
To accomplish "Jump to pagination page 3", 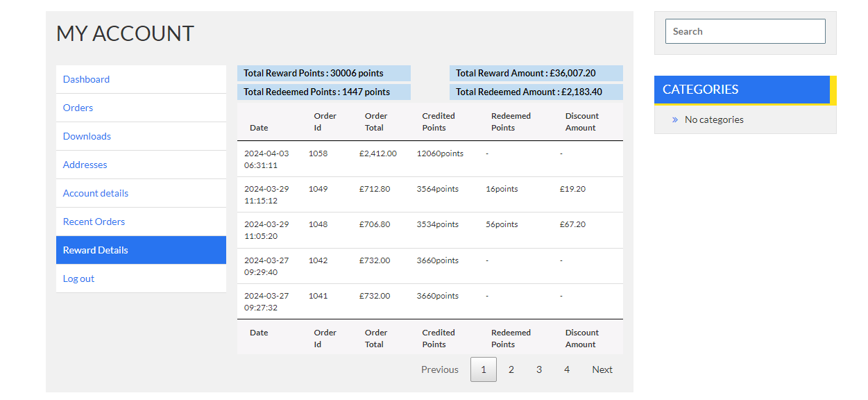I will click(x=539, y=369).
